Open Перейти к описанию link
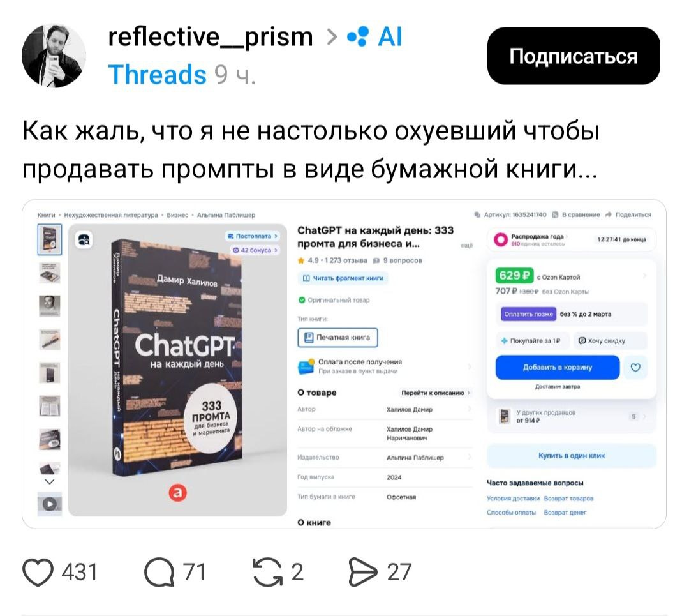This screenshot has height=616, width=689. [436, 393]
